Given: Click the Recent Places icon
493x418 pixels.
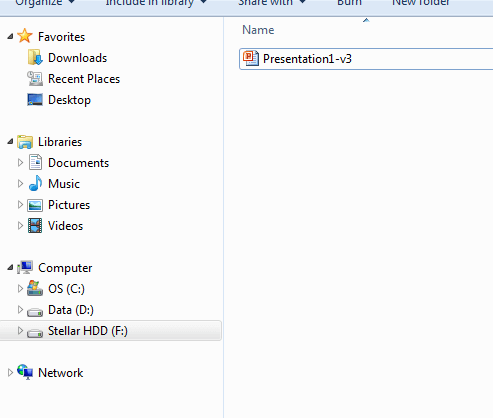Looking at the screenshot, I should pyautogui.click(x=35, y=79).
